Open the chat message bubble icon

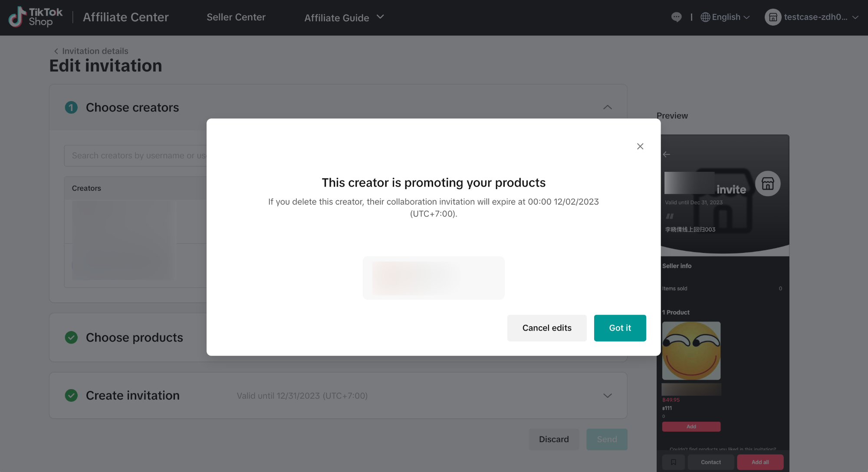tap(676, 17)
